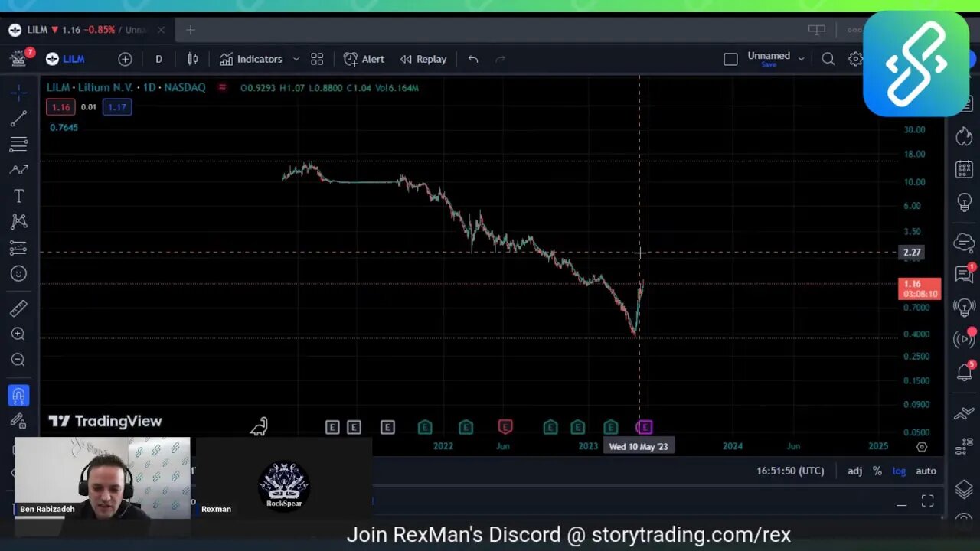Viewport: 980px width, 551px height.
Task: Undo the last chart action
Action: 473,59
